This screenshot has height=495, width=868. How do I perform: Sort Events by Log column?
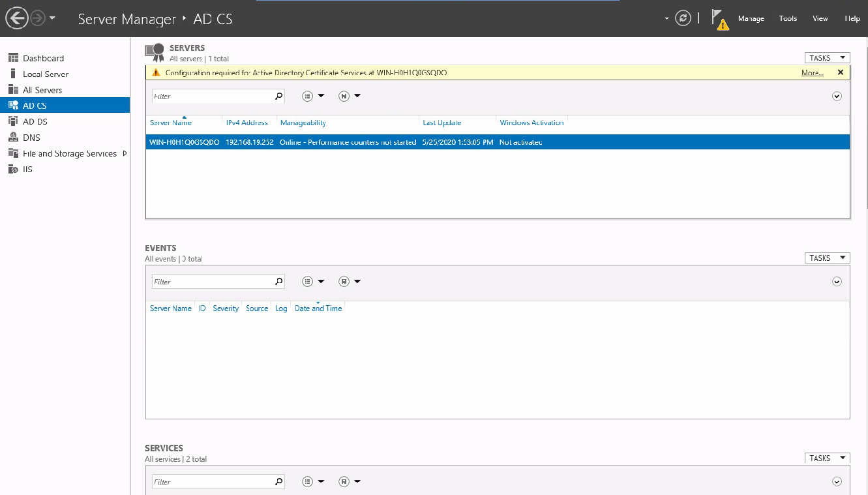click(281, 308)
